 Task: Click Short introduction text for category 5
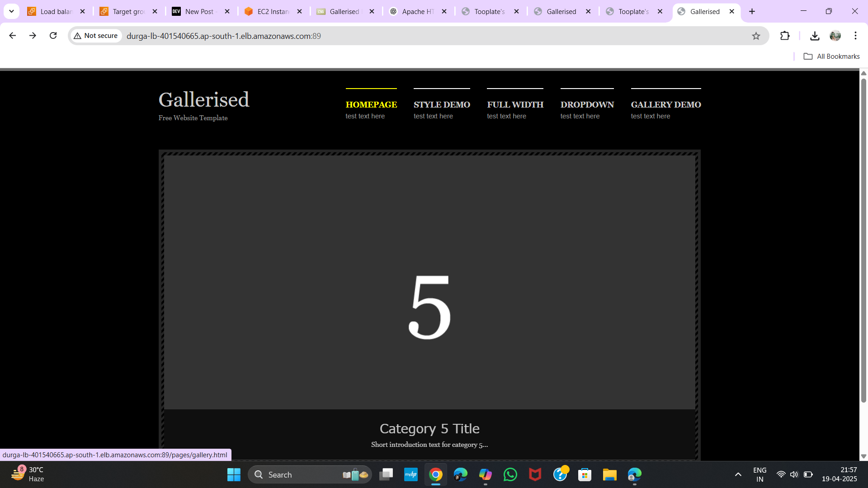pos(429,445)
